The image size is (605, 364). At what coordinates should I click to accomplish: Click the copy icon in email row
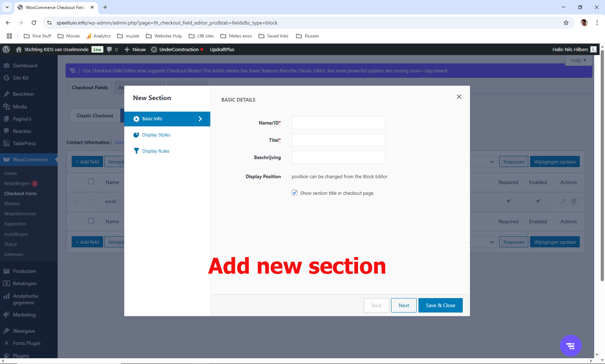click(x=574, y=201)
